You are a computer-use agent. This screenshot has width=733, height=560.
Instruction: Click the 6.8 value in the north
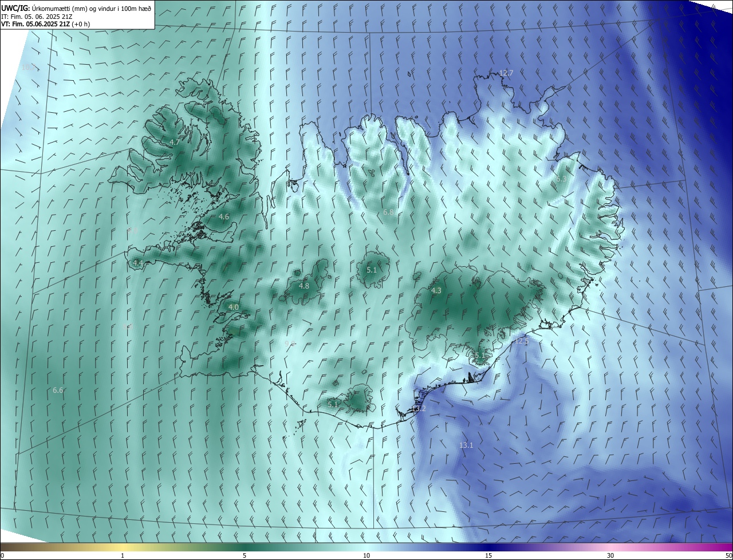click(x=389, y=212)
